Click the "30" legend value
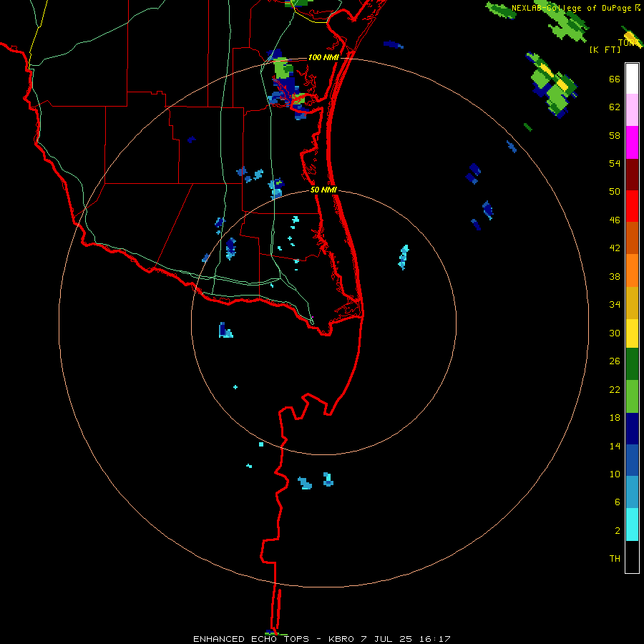 [x=615, y=333]
